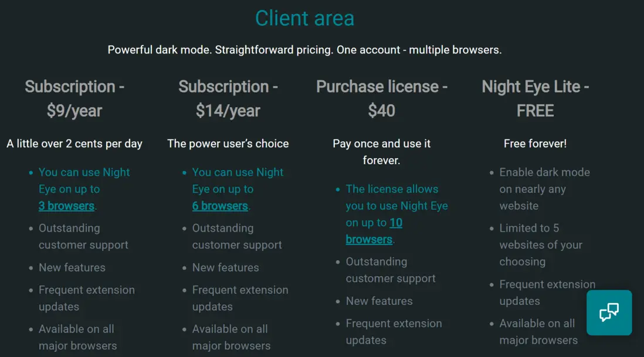This screenshot has height=357, width=644.
Task: Click "The power user's choice" subtitle
Action: (x=228, y=144)
